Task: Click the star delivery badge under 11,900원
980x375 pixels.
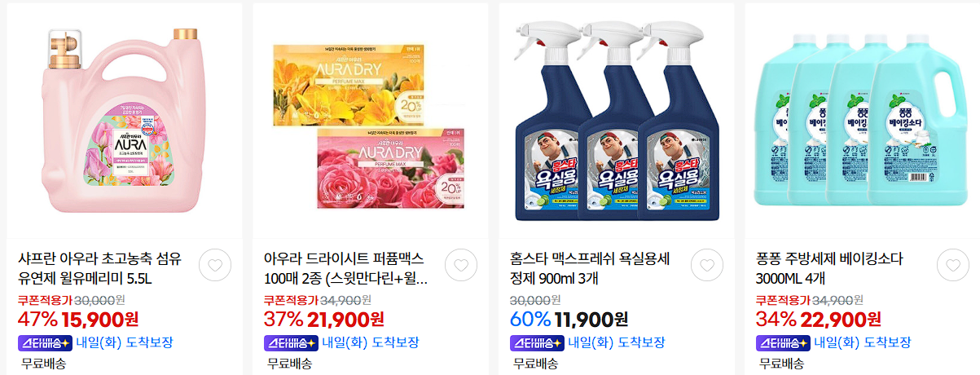Action: [x=538, y=342]
